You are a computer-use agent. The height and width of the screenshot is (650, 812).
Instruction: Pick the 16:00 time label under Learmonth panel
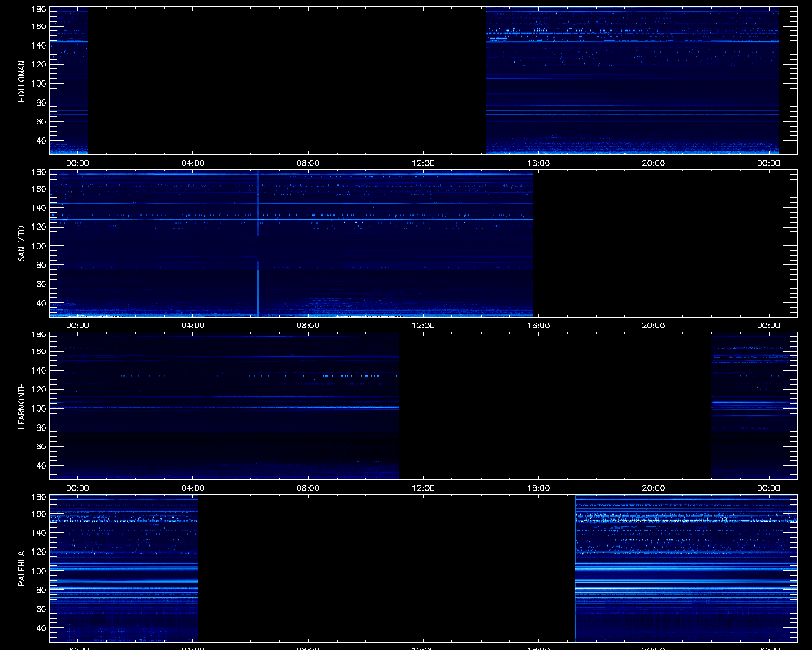point(538,487)
